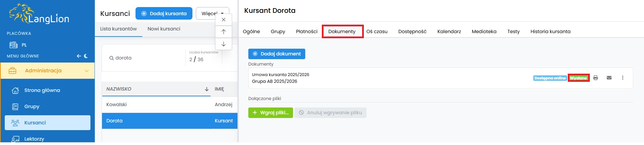Jump to previous result with up arrow
The image size is (644, 145).
pos(224,32)
